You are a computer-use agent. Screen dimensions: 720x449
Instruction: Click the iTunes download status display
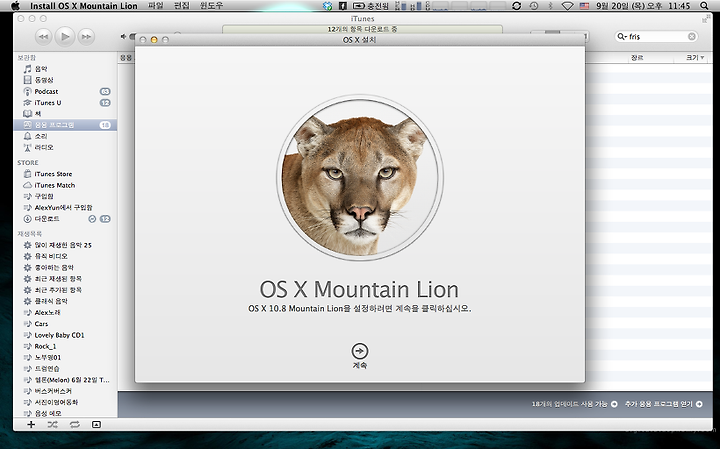tap(362, 29)
